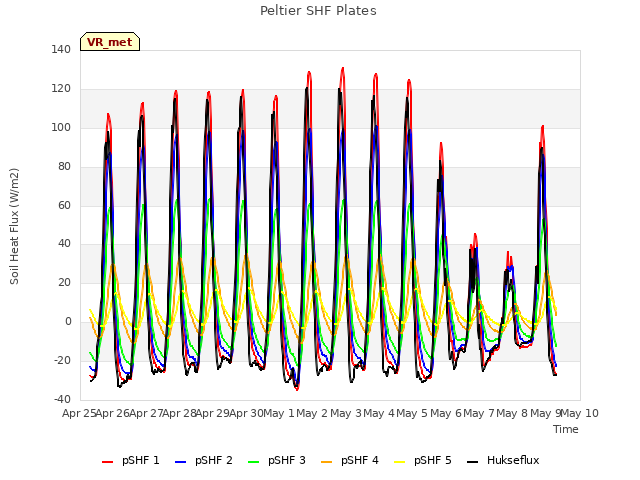
Task: Click the small red peak on May 7
Action: click(x=475, y=234)
